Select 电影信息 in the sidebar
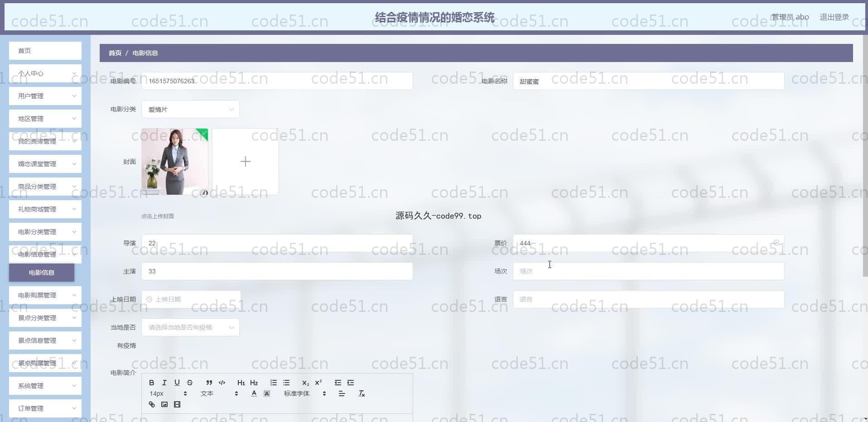This screenshot has height=422, width=868. pos(42,273)
